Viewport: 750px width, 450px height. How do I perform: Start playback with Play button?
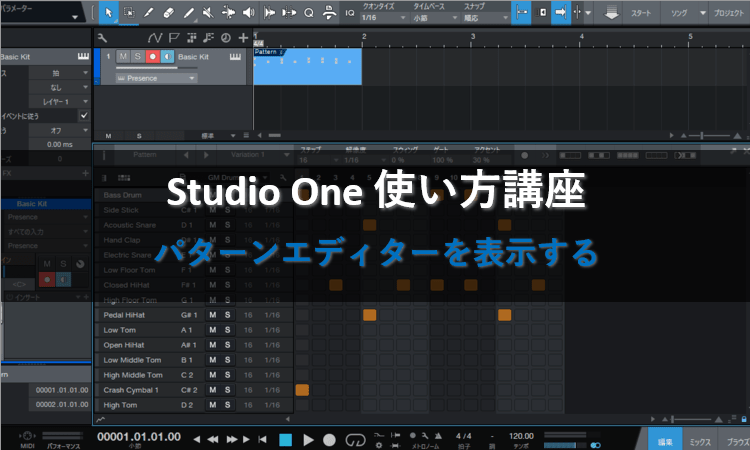click(309, 439)
